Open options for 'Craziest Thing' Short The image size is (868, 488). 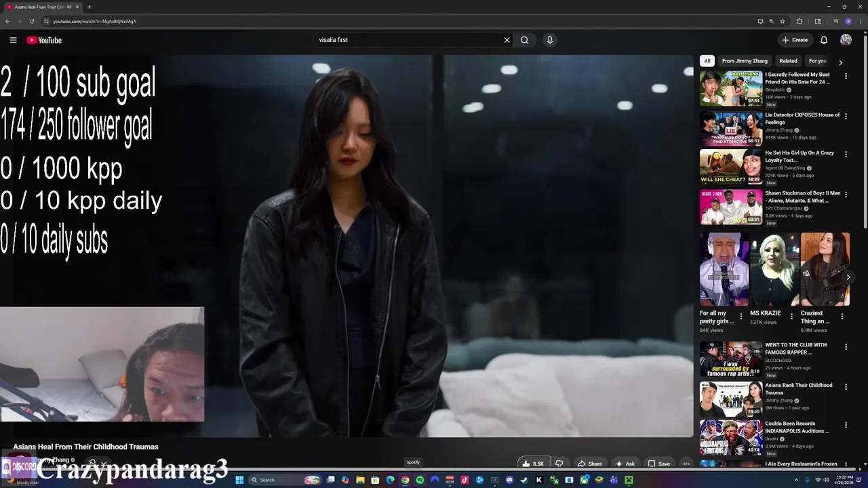[842, 316]
